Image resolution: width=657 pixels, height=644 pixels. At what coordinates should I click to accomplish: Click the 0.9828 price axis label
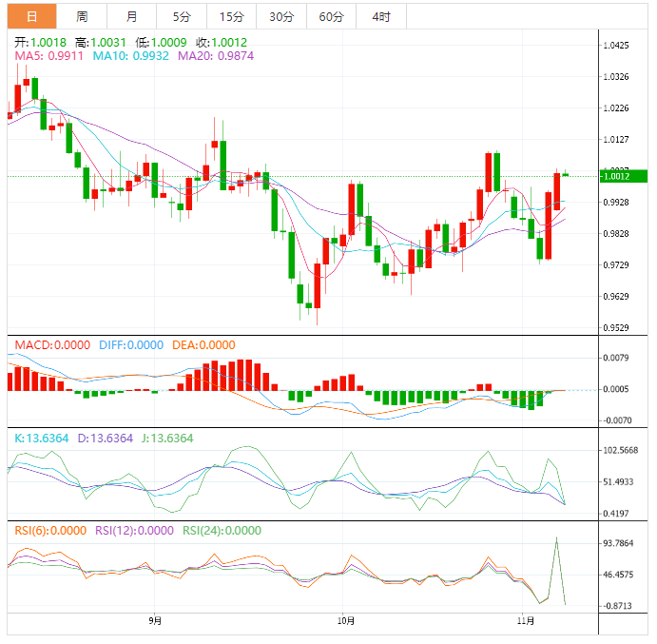click(x=616, y=234)
